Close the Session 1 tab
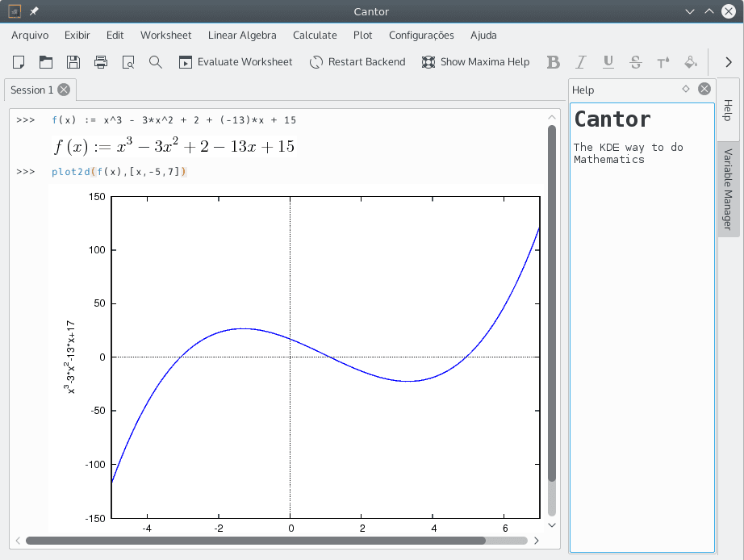744x560 pixels. tap(64, 90)
